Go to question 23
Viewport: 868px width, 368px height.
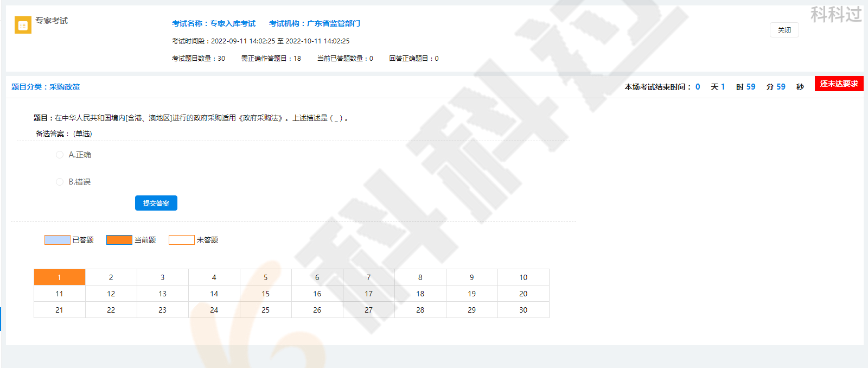163,310
